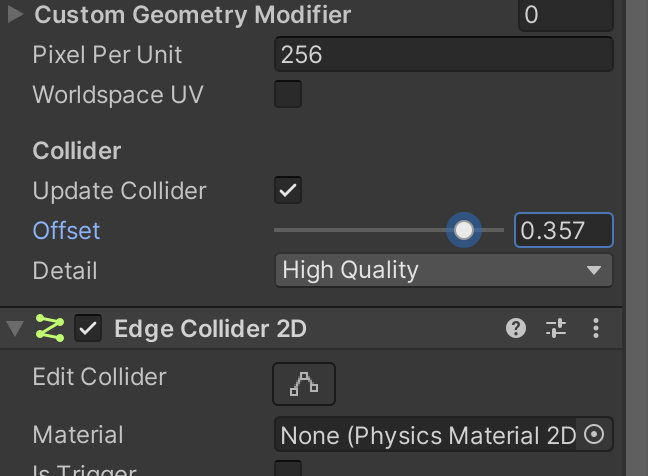Image resolution: width=648 pixels, height=476 pixels.
Task: Open the Detail High Quality dropdown
Action: [443, 270]
